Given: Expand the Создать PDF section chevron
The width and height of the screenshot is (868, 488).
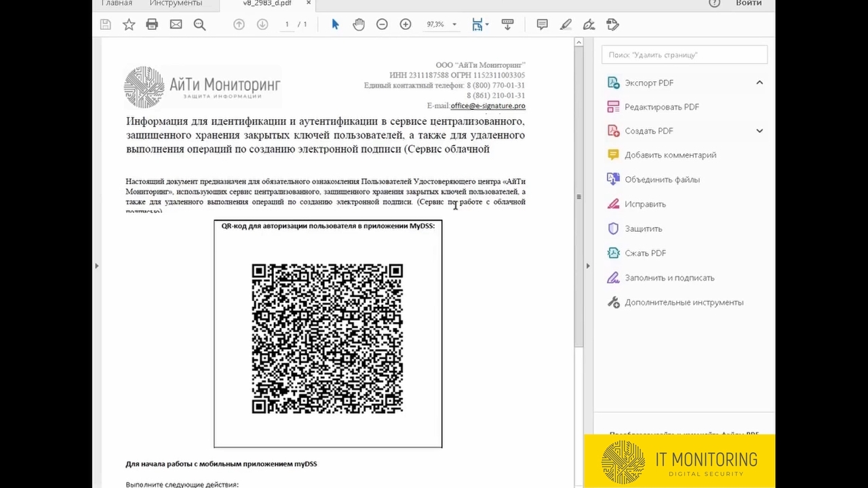Looking at the screenshot, I should tap(759, 131).
